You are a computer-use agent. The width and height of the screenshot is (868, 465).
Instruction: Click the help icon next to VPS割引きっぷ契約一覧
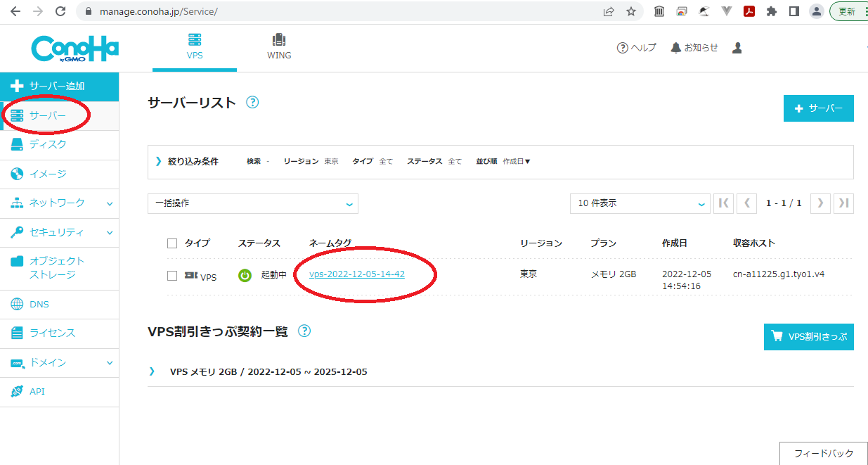[x=304, y=331]
